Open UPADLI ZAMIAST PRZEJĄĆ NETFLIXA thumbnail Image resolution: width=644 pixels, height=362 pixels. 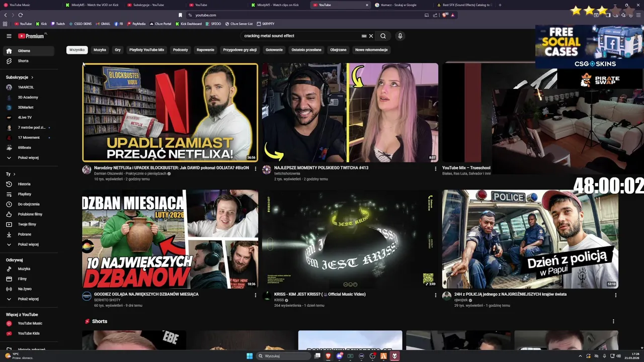[x=170, y=113]
